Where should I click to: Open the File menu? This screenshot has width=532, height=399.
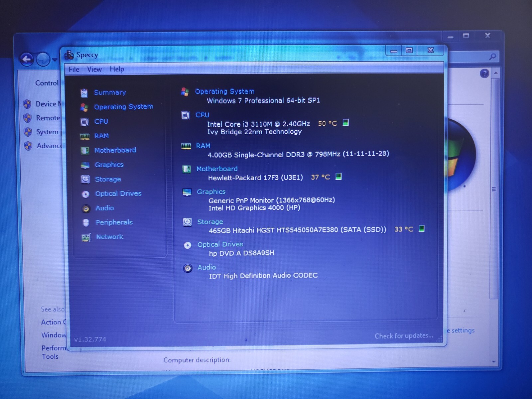click(74, 69)
